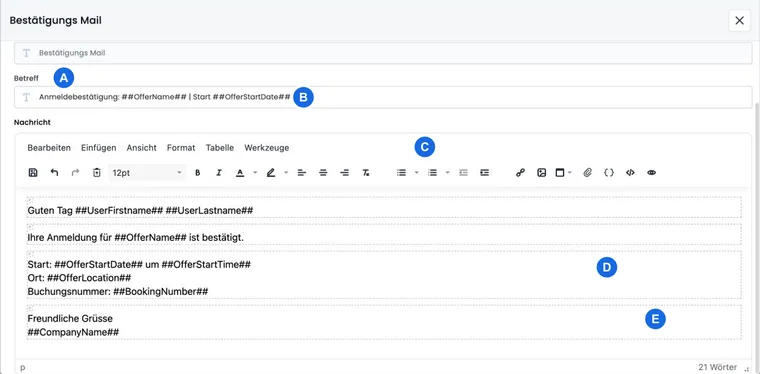Insert an image
The image size is (760, 374).
point(541,172)
